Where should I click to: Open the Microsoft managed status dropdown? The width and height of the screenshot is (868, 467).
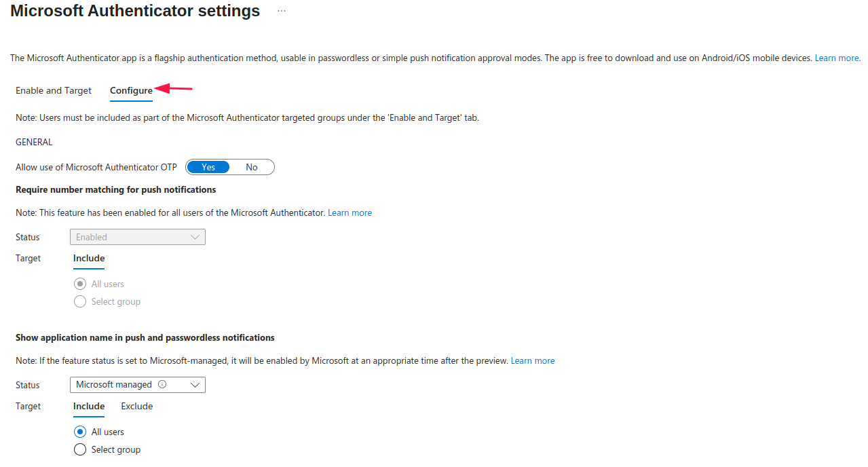coord(138,385)
